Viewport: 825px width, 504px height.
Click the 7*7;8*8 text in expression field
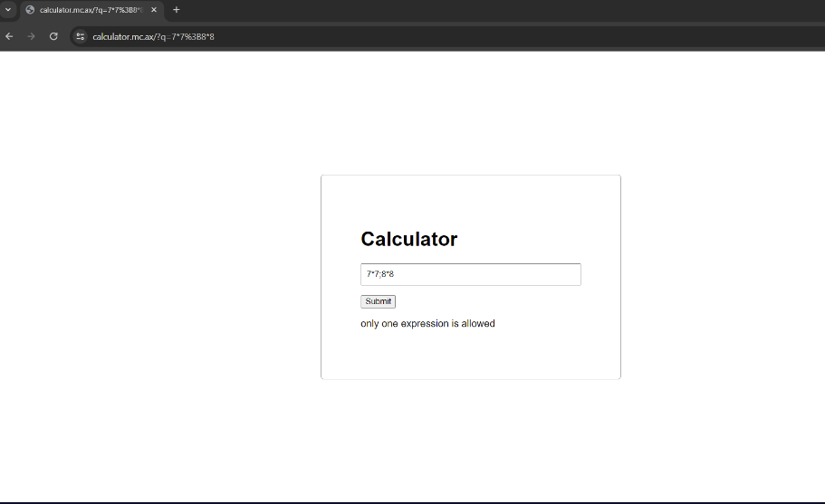click(380, 274)
